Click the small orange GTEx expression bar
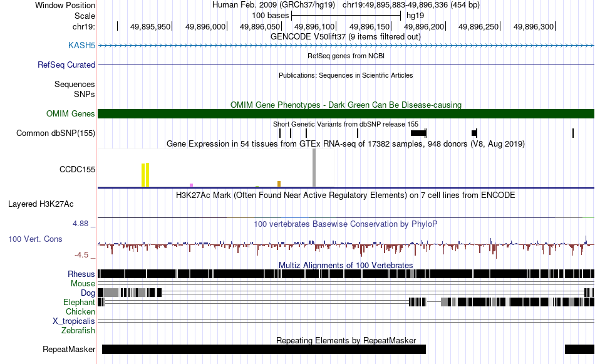 pos(279,184)
